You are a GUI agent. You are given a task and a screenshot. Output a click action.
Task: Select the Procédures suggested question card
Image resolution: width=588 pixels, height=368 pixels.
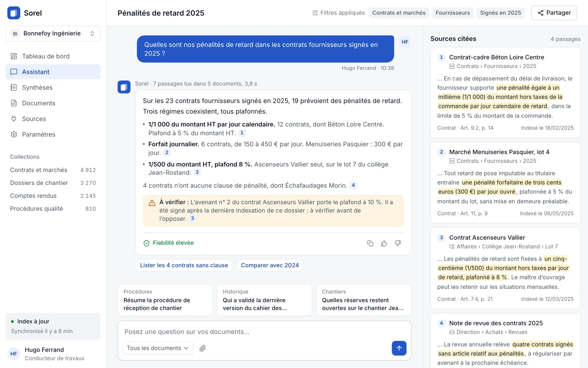click(x=165, y=300)
